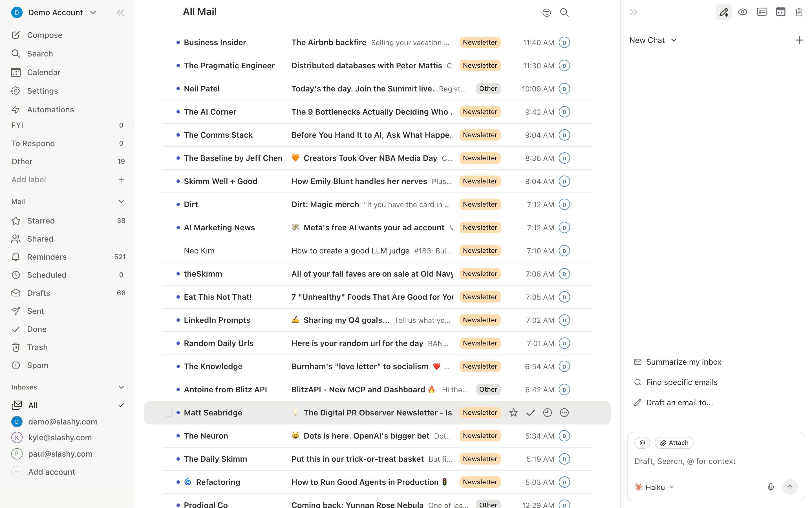Open the Refactoring email
Screen dimensions: 812x508
pos(377,482)
